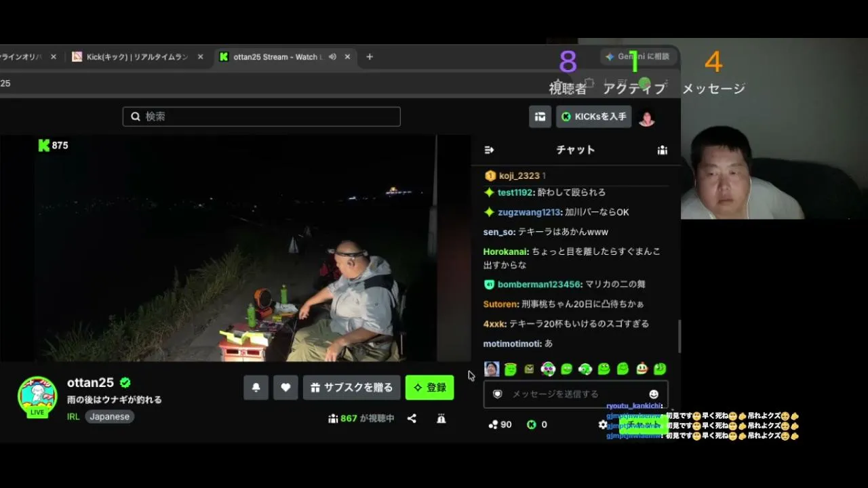Screen dimensions: 868x488
Task: Pick the second emote in the emote row
Action: click(x=511, y=369)
